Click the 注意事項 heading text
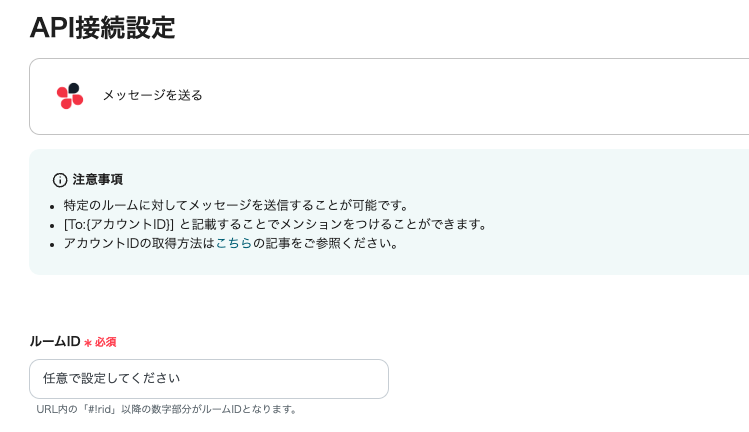 point(98,180)
